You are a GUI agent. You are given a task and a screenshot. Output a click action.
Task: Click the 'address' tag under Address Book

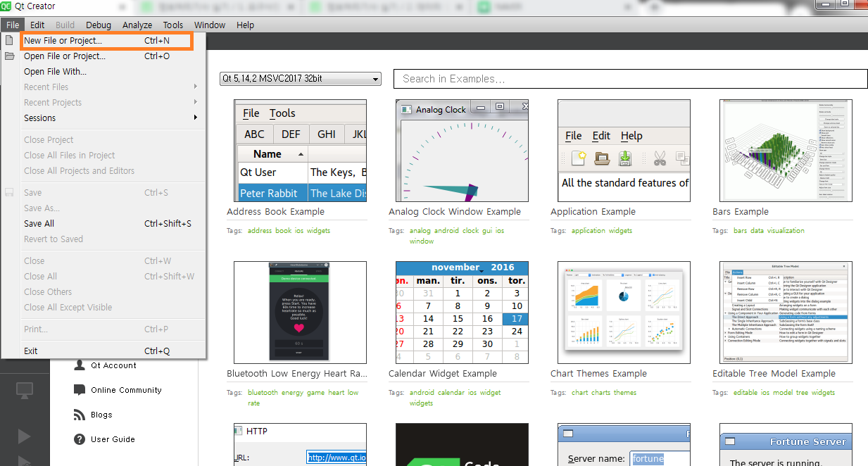[x=260, y=230]
